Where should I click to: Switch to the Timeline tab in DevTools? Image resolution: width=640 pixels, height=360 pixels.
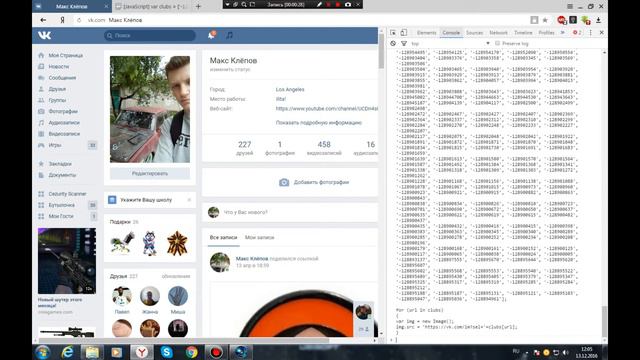pyautogui.click(x=523, y=33)
